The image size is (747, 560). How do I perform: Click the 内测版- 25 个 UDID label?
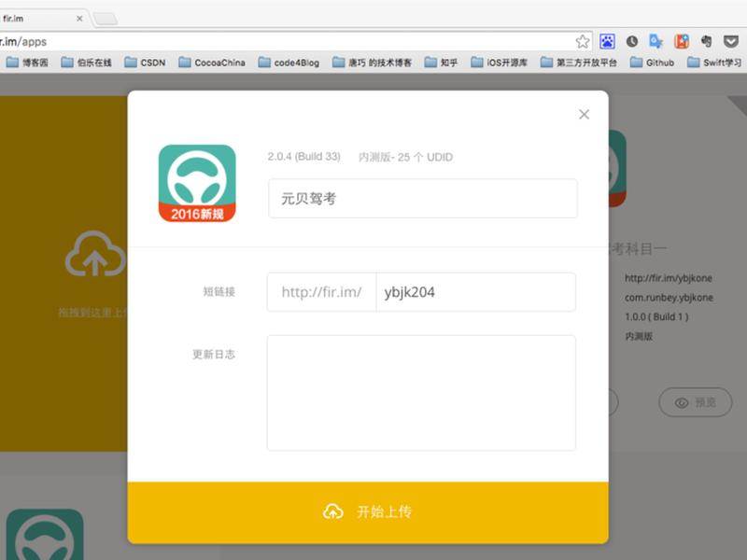pyautogui.click(x=405, y=157)
